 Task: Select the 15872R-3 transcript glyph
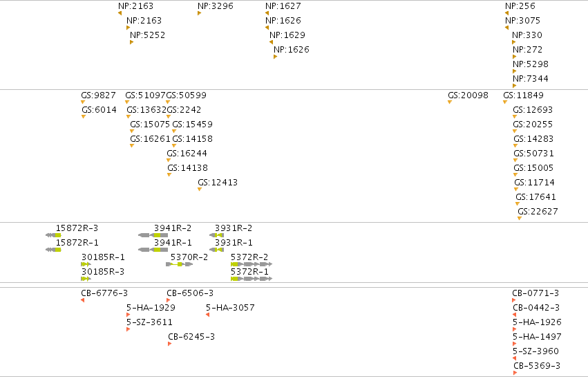(x=53, y=235)
